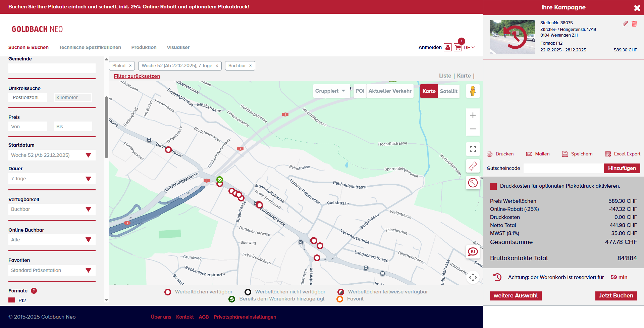Click the shopping cart icon
Viewport: 644px width, 328px height.
coord(458,48)
